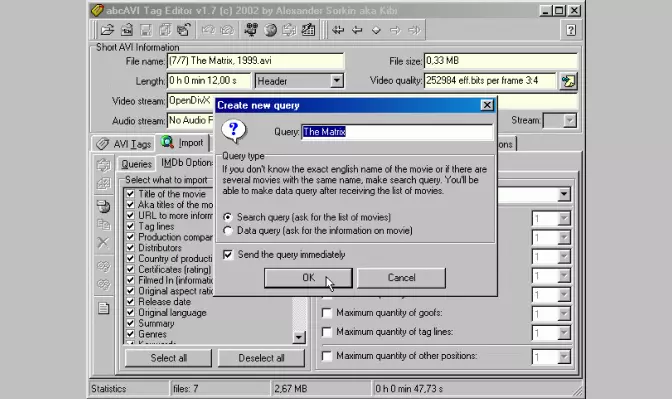Click the second icon in the Import sidebar
Screen dimensions: 672x399
coord(103,184)
